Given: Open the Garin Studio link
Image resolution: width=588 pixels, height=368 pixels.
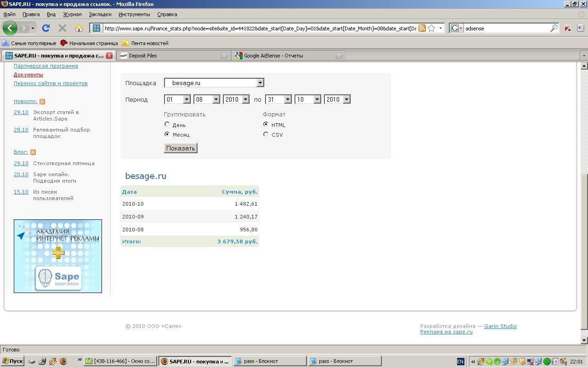Looking at the screenshot, I should pos(500,326).
